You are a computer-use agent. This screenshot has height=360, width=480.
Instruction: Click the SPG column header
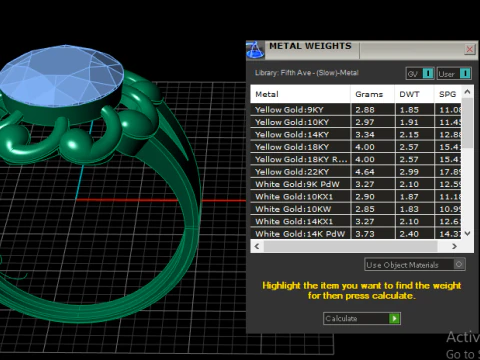pyautogui.click(x=448, y=94)
